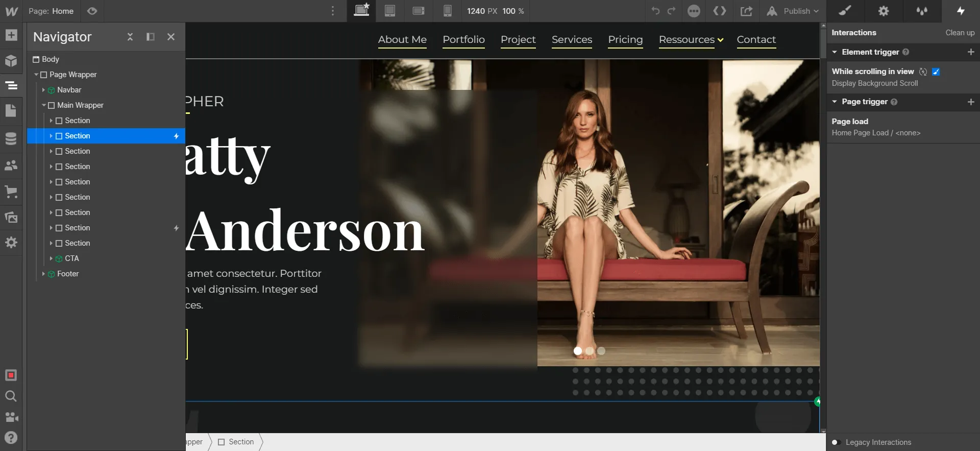Open the Help question mark icon
Image resolution: width=980 pixels, height=451 pixels.
click(11, 438)
